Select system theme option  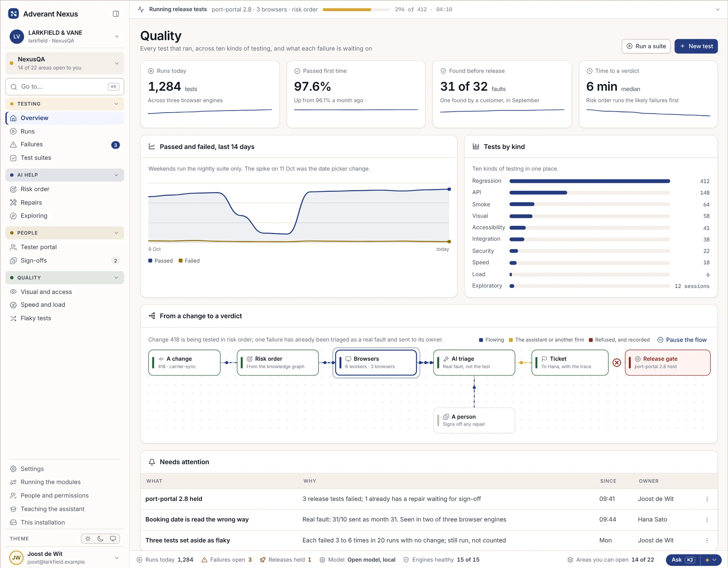tap(113, 539)
